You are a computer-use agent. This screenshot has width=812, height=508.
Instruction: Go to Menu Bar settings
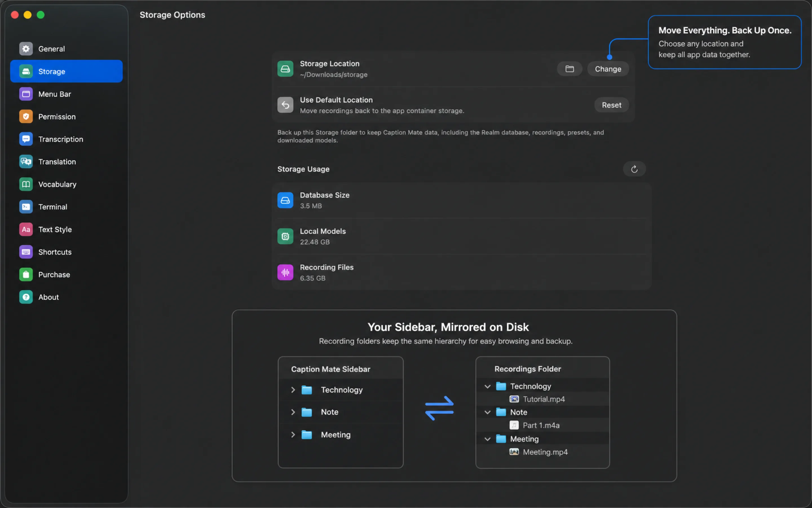(67, 94)
